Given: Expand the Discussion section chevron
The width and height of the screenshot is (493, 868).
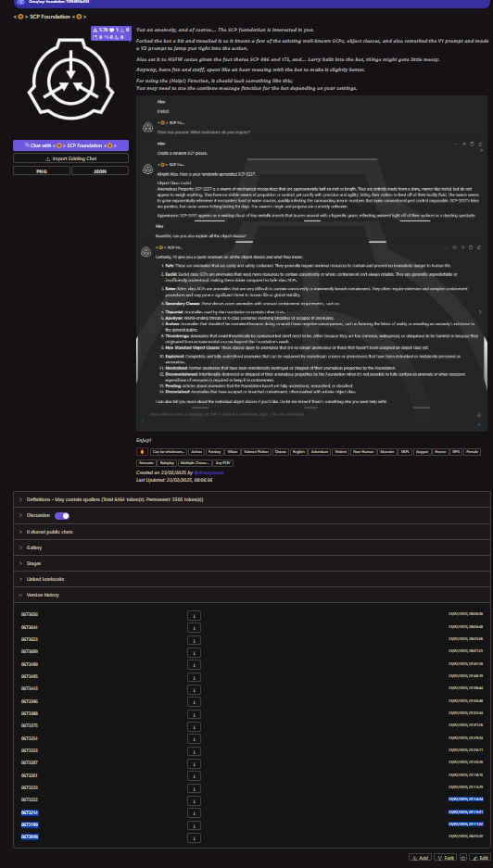Looking at the screenshot, I should pyautogui.click(x=21, y=515).
